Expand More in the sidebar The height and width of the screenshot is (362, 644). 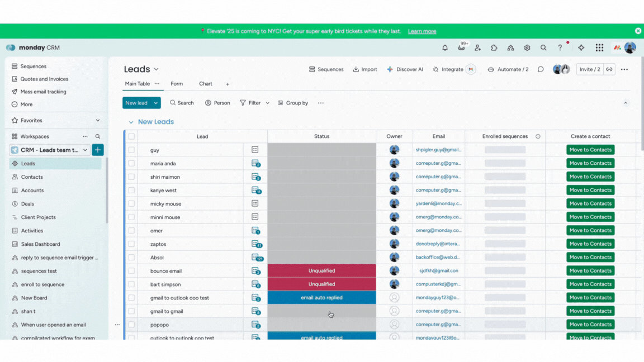26,104
